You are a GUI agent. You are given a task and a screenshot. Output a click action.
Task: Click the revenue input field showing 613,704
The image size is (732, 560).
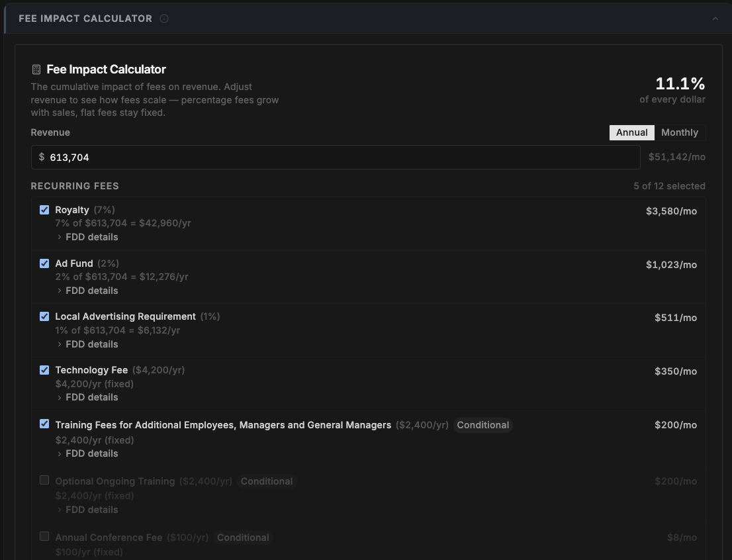tap(335, 158)
